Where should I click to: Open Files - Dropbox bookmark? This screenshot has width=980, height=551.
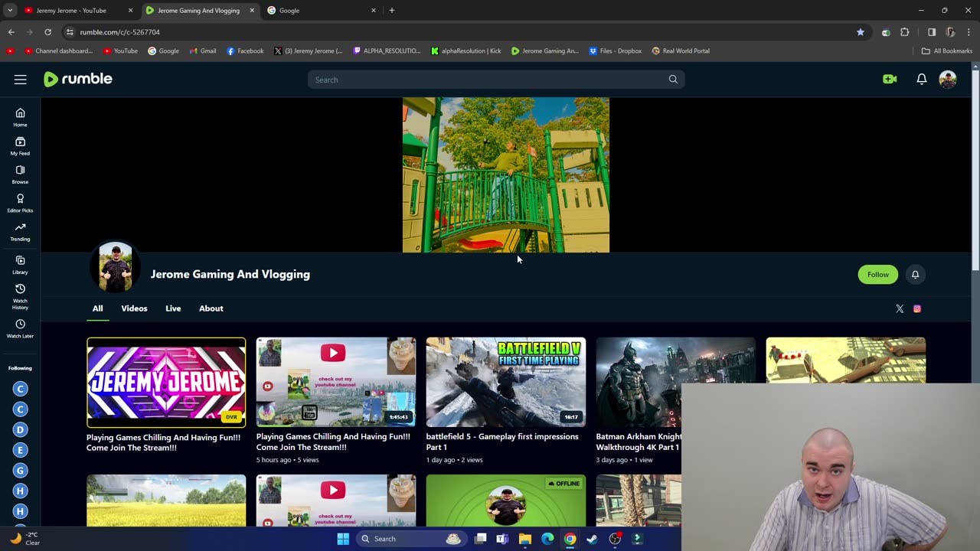pyautogui.click(x=616, y=51)
